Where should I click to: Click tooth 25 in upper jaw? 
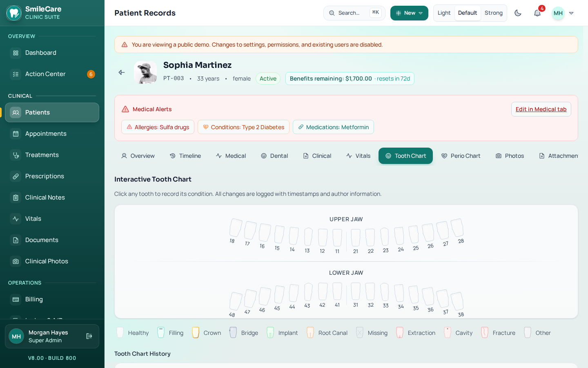414,234
